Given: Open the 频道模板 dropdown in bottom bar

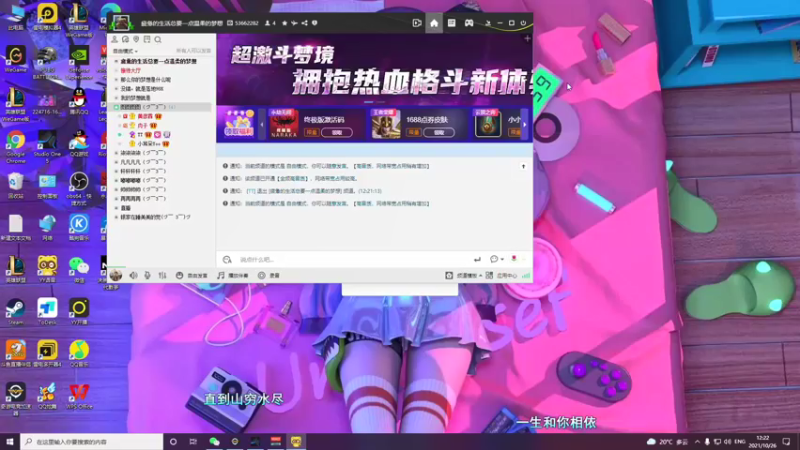Looking at the screenshot, I should [464, 276].
